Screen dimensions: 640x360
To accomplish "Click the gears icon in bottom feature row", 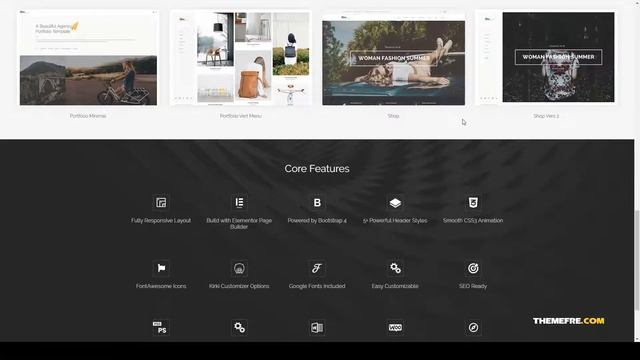I will pyautogui.click(x=239, y=328).
